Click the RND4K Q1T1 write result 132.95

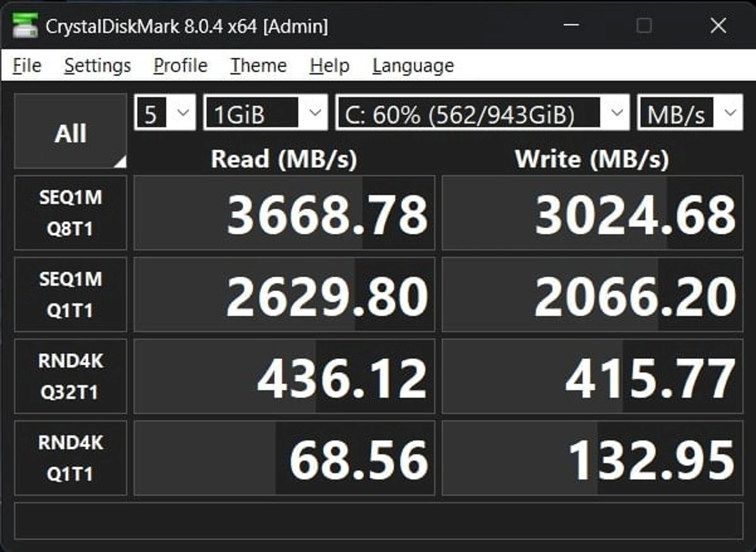click(x=593, y=458)
